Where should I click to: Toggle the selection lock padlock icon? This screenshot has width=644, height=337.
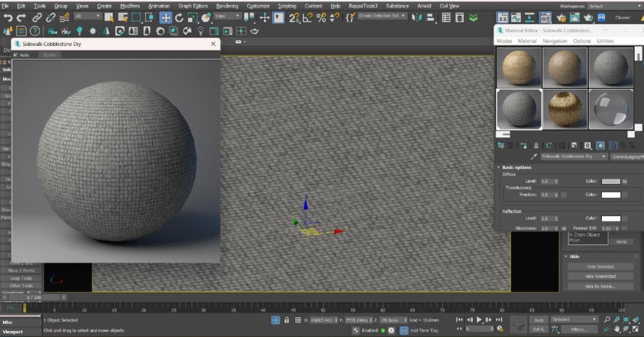pos(287,320)
